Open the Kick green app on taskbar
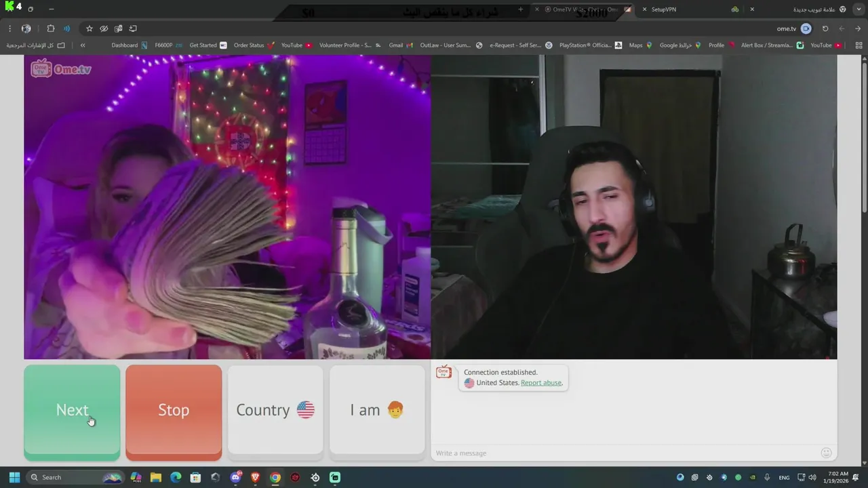Image resolution: width=868 pixels, height=488 pixels. (x=335, y=477)
